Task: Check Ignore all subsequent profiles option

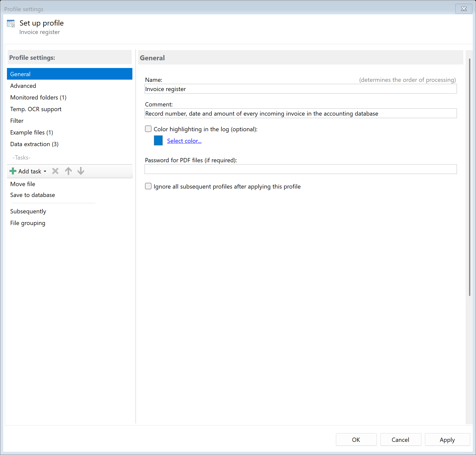Action: (x=148, y=186)
